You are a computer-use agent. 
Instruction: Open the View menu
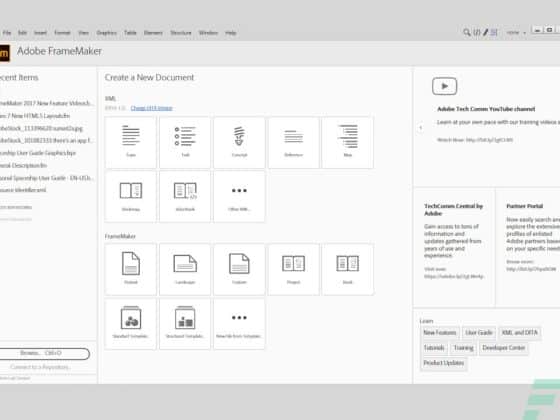(83, 33)
